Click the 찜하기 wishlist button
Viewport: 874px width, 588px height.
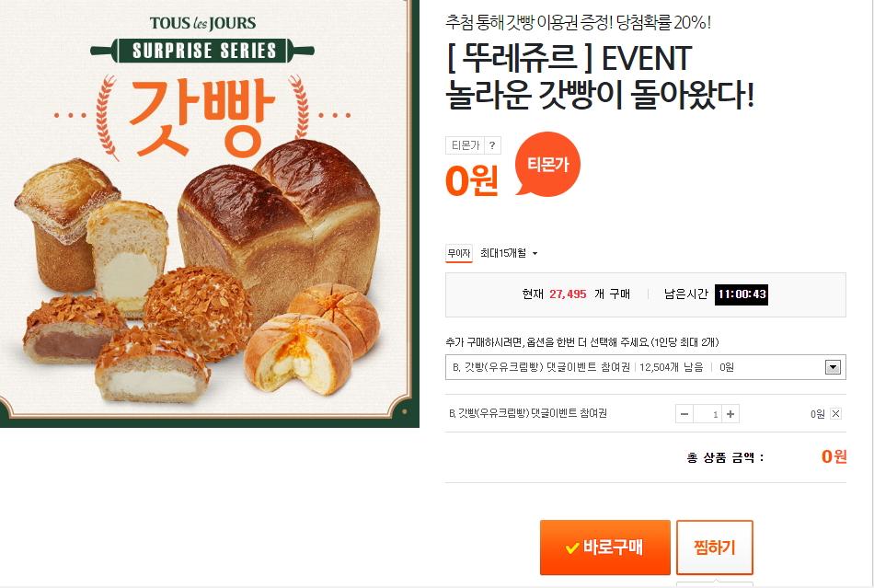(715, 548)
